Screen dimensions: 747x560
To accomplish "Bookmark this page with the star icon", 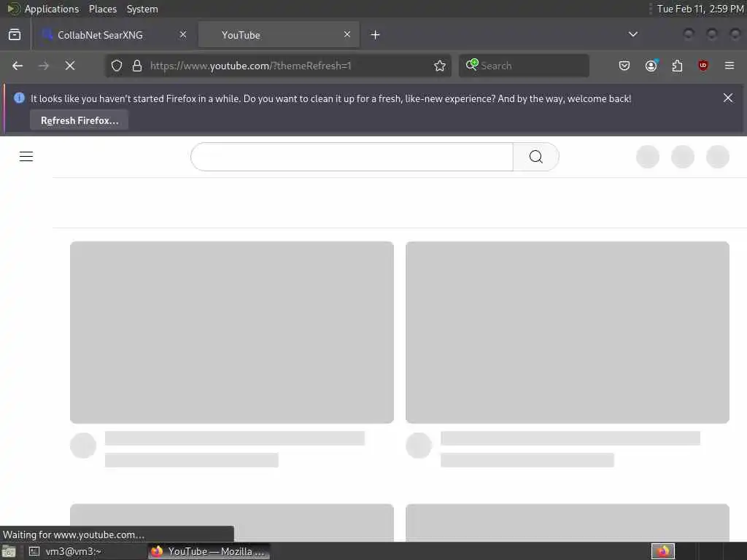I will tap(440, 66).
